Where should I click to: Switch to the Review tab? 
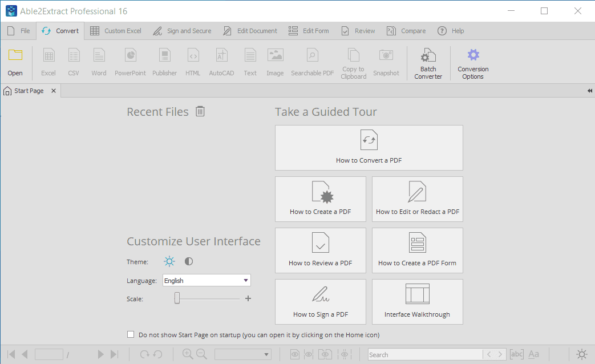click(x=358, y=31)
